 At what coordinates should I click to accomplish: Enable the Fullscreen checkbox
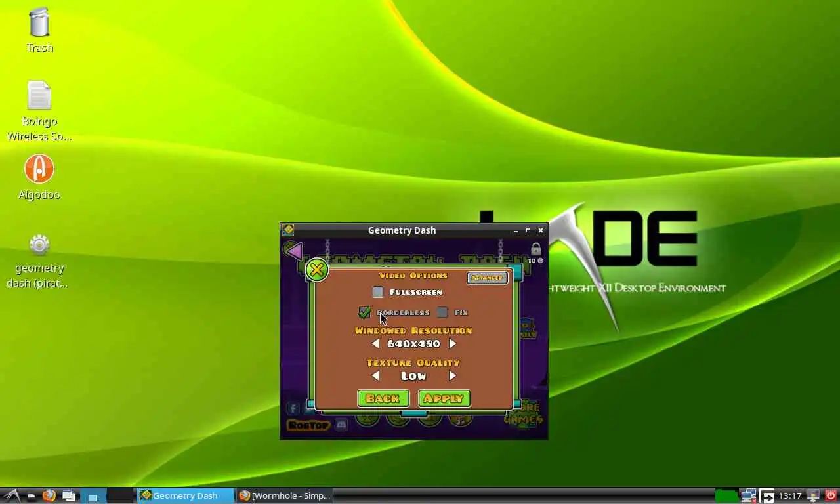click(378, 292)
